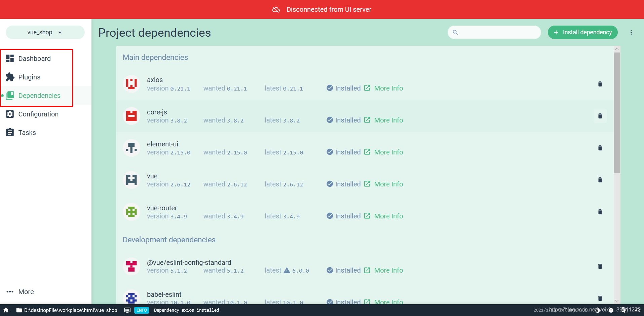The image size is (644, 316).
Task: Click the 'Disconnected from UI server' message
Action: point(329,9)
